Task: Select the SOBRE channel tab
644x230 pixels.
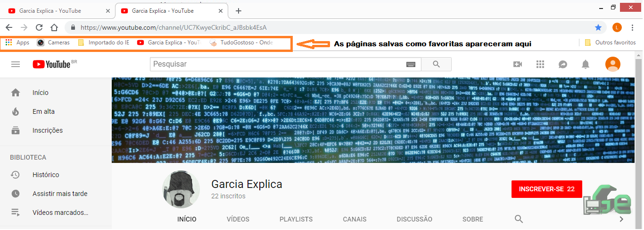Action: coord(473,219)
